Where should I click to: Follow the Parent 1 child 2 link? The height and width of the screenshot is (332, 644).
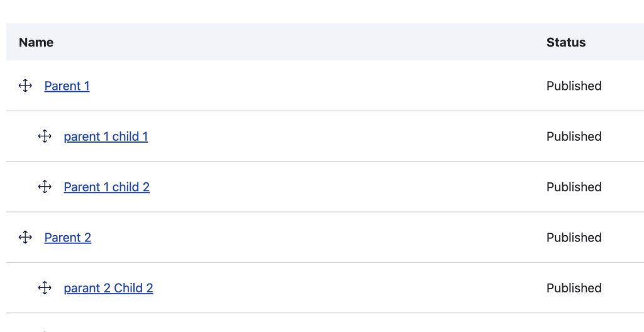[106, 187]
